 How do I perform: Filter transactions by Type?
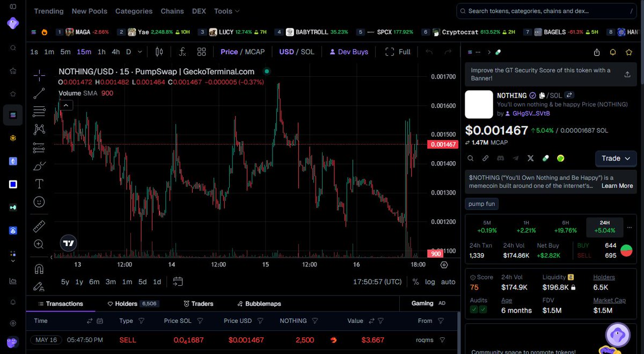click(142, 321)
